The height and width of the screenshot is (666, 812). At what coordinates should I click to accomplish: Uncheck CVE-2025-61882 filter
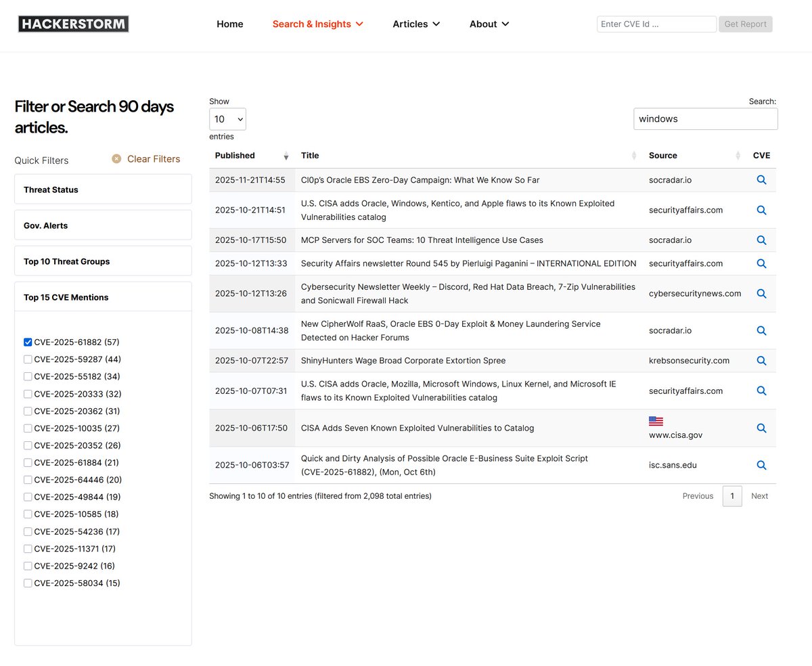pyautogui.click(x=28, y=342)
